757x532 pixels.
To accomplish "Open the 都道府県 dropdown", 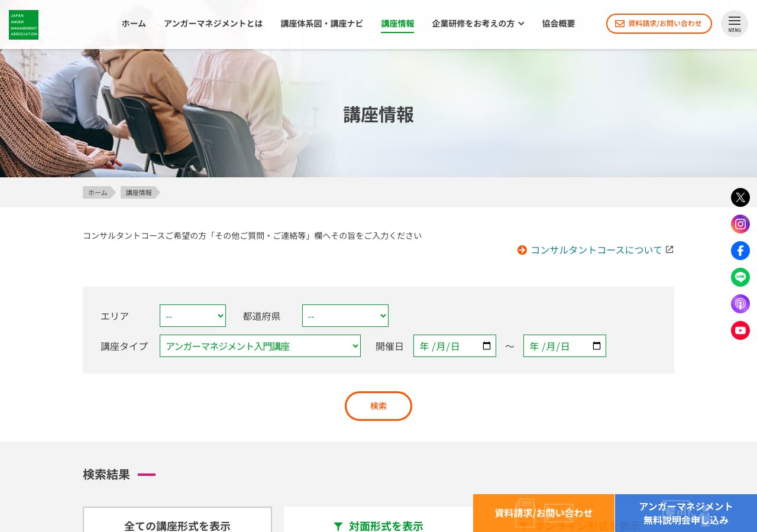I will pyautogui.click(x=345, y=316).
